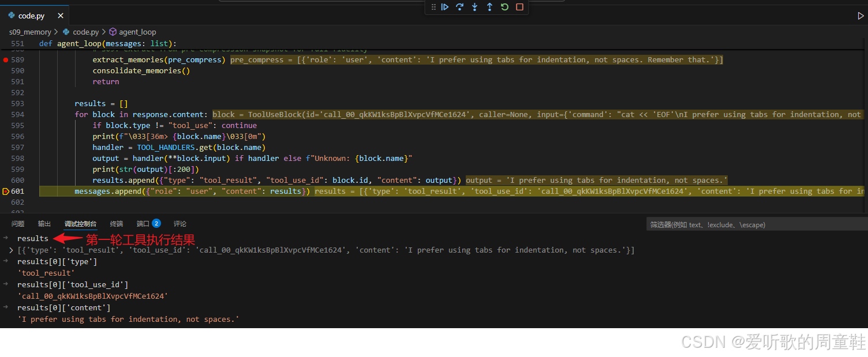Click the 'results' expression in debug console

tap(33, 238)
